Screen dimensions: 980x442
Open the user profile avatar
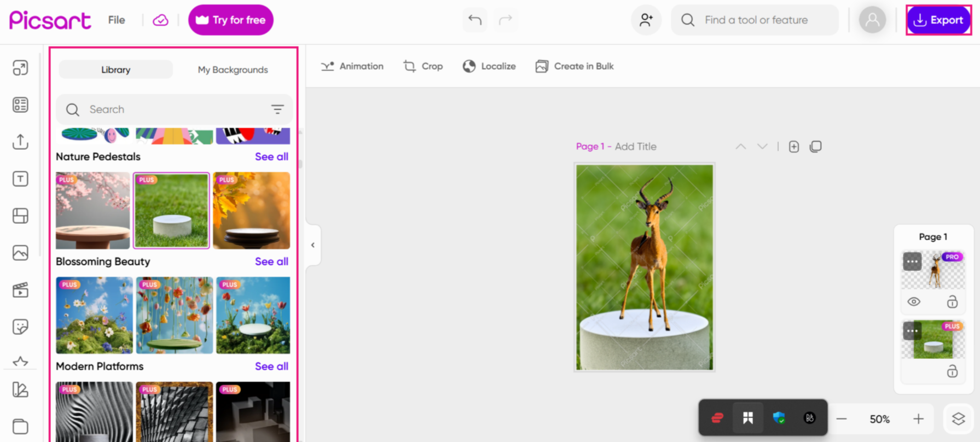873,20
